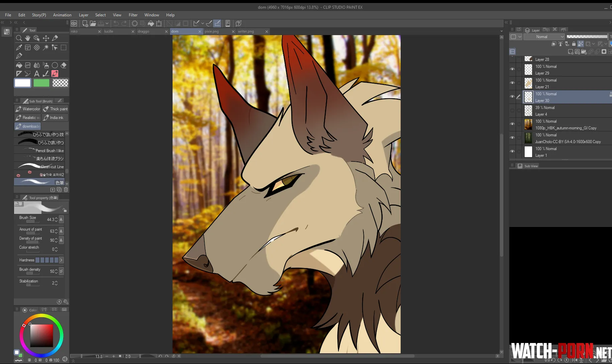The height and width of the screenshot is (364, 612).
Task: Select the rectangle Selection area tool
Action: point(64,47)
